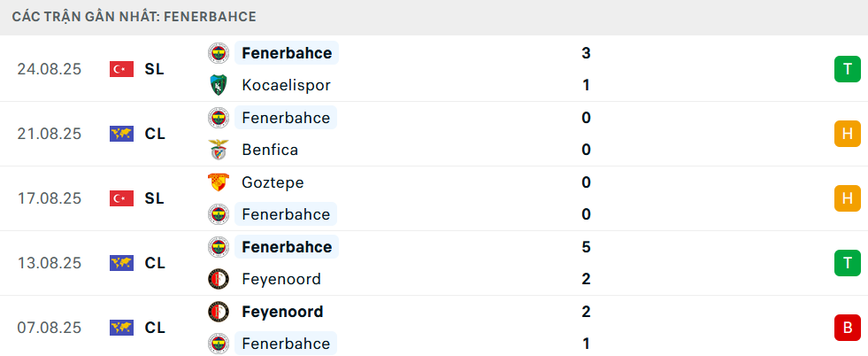Click SL league label for 17.08.25 match
This screenshot has height=356, width=868.
[155, 198]
